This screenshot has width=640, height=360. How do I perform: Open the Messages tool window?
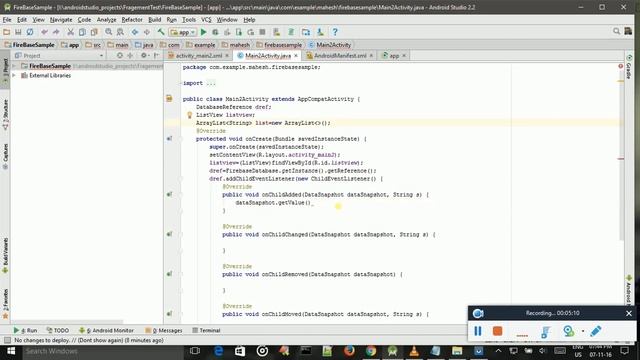point(164,330)
